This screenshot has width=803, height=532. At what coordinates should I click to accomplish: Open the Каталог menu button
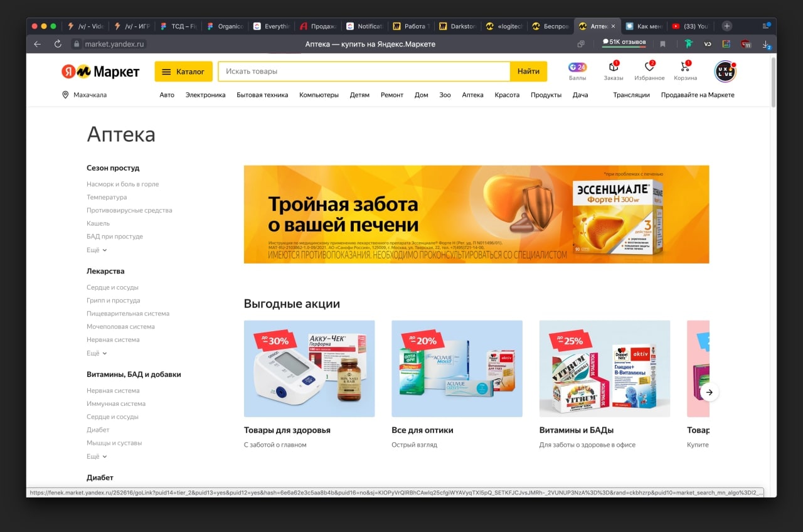184,72
